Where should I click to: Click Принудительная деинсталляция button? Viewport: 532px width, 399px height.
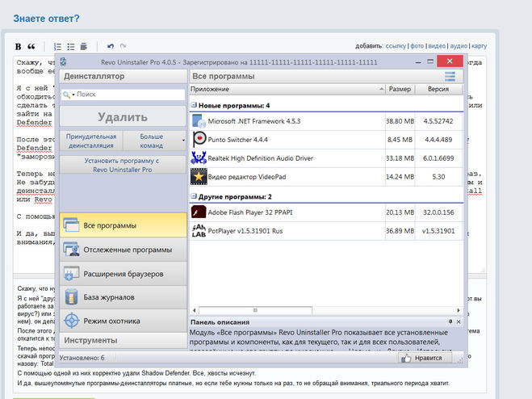(x=91, y=141)
